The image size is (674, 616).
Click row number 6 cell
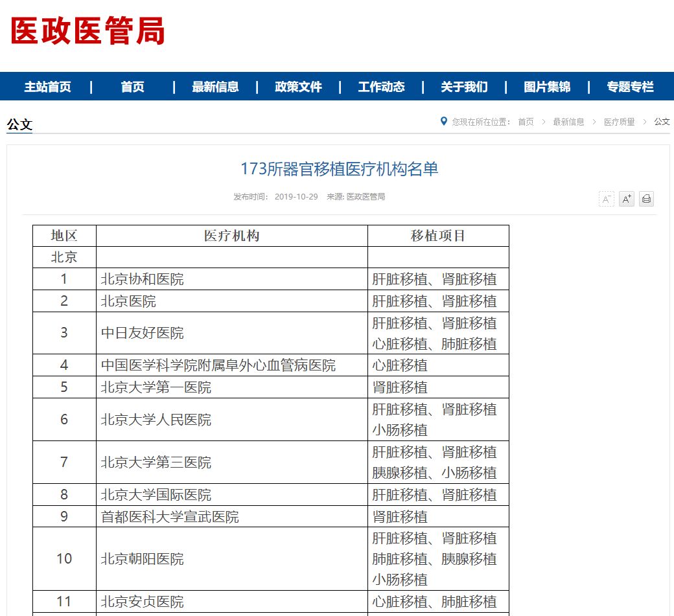tap(64, 419)
